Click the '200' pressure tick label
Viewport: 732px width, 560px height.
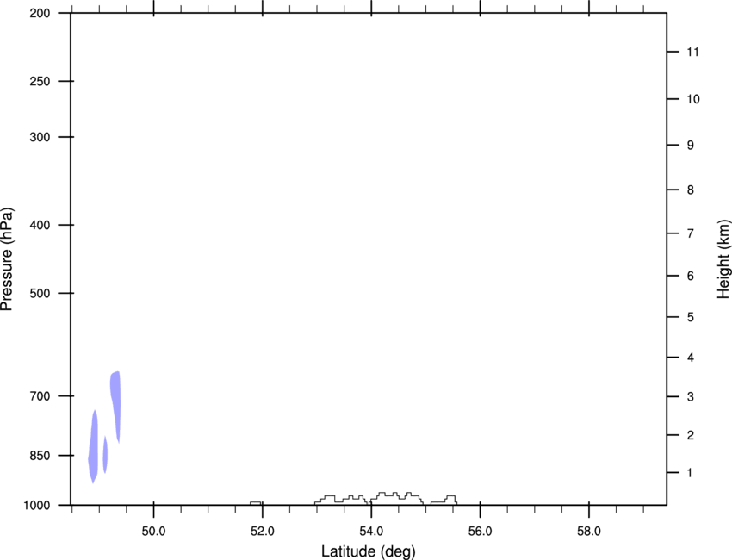tap(40, 13)
